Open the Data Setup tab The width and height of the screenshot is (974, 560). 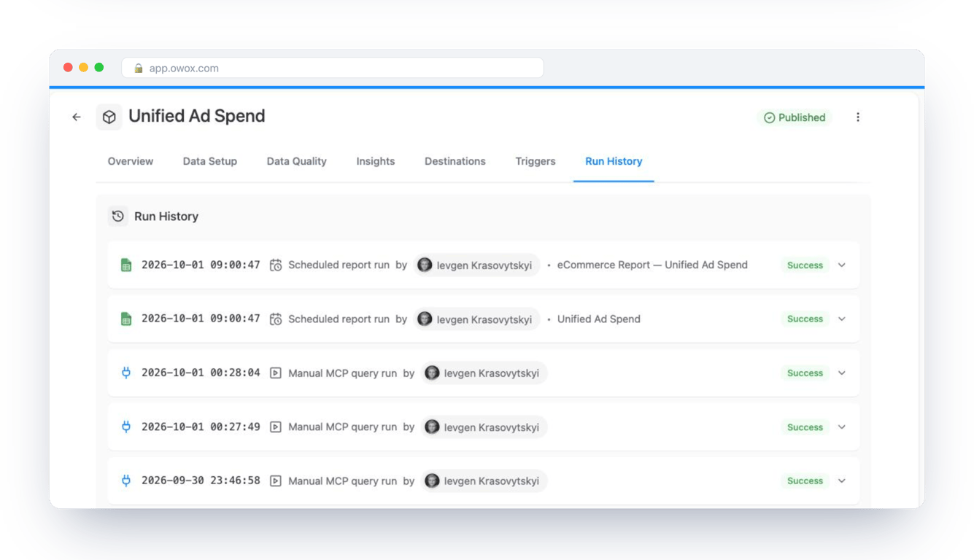210,161
